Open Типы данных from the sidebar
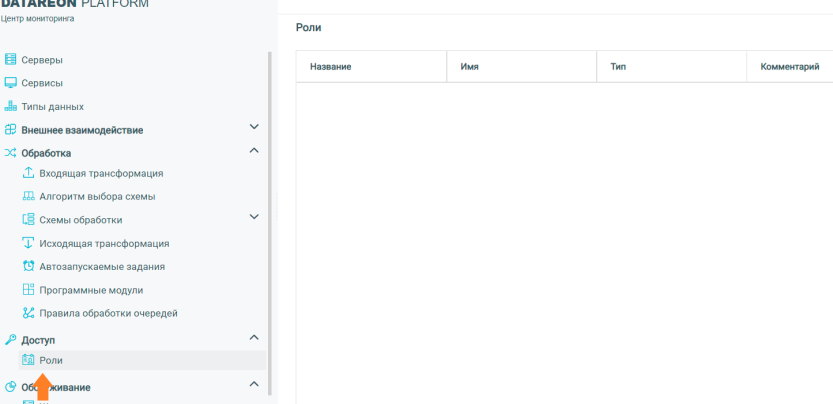This screenshot has height=404, width=833. 52,106
